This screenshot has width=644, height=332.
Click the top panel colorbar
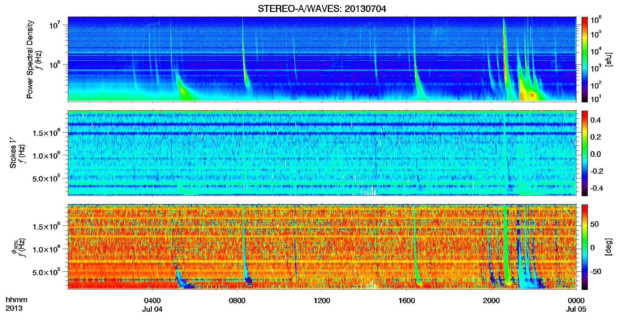[x=585, y=59]
